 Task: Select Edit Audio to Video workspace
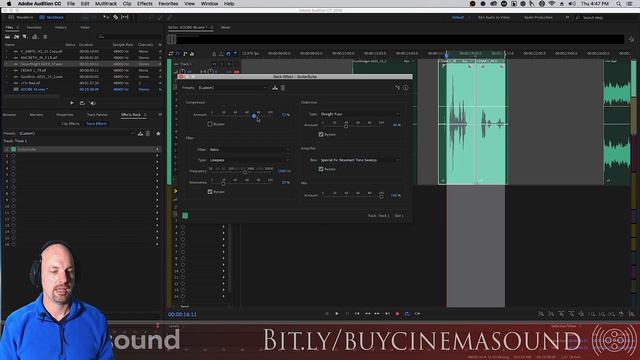pyautogui.click(x=494, y=18)
